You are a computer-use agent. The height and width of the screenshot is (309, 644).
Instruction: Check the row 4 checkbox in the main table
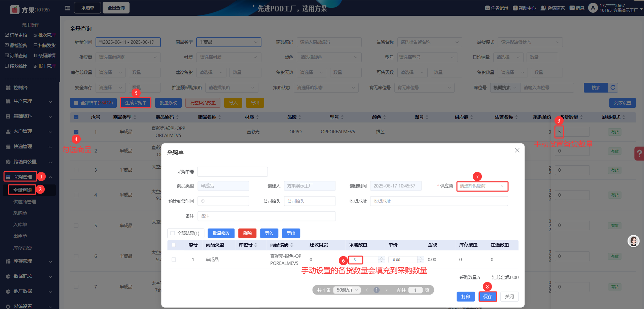[76, 195]
